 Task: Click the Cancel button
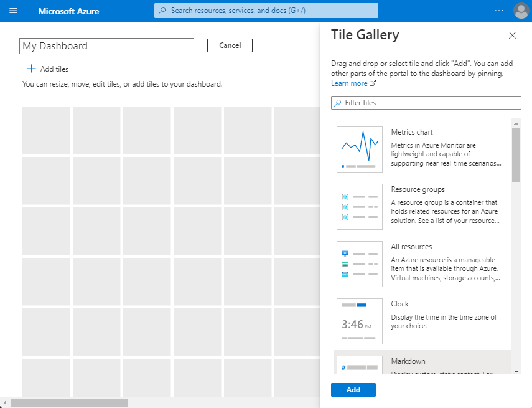click(x=230, y=45)
